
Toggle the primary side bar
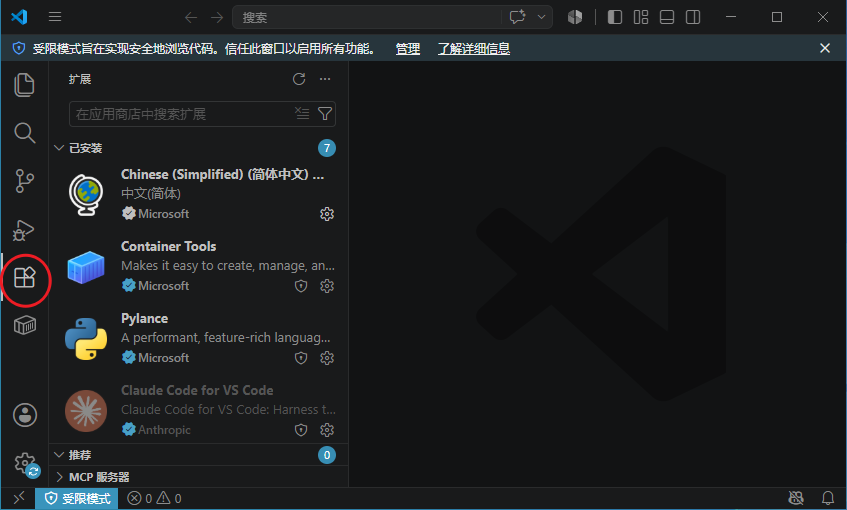(x=615, y=17)
